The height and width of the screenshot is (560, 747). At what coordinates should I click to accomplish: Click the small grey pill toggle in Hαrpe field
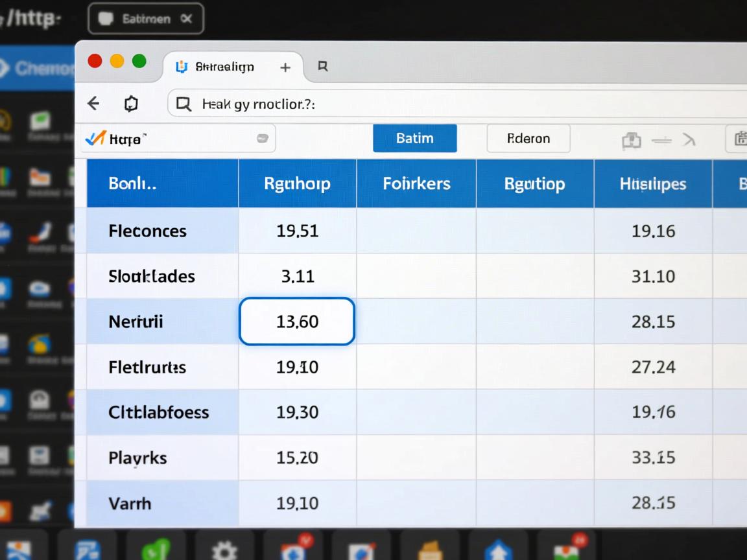[x=263, y=138]
